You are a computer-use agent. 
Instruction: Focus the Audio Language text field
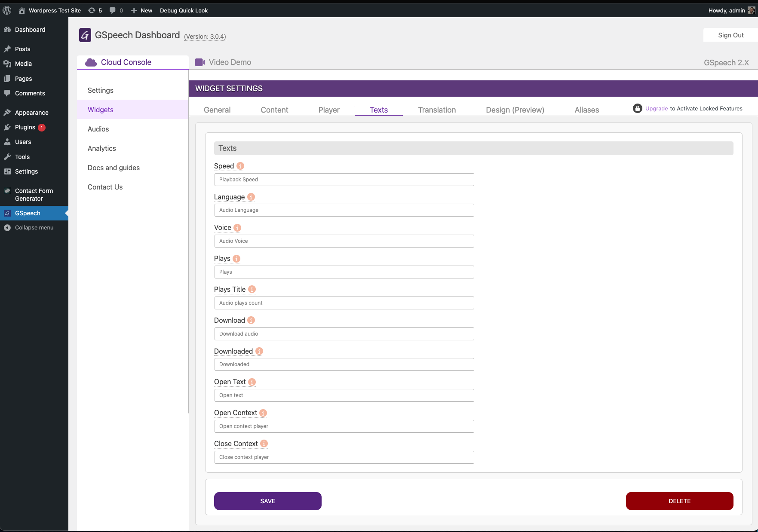[344, 210]
